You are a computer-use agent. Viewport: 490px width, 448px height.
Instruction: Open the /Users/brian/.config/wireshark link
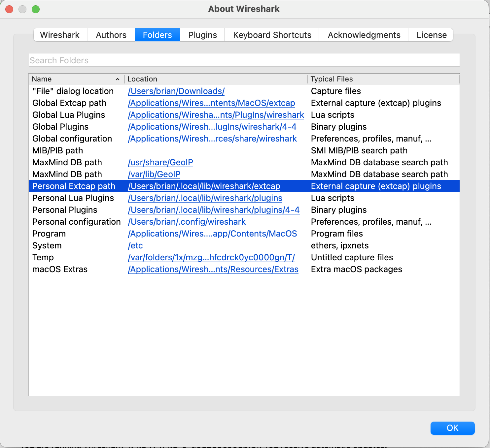coord(187,222)
